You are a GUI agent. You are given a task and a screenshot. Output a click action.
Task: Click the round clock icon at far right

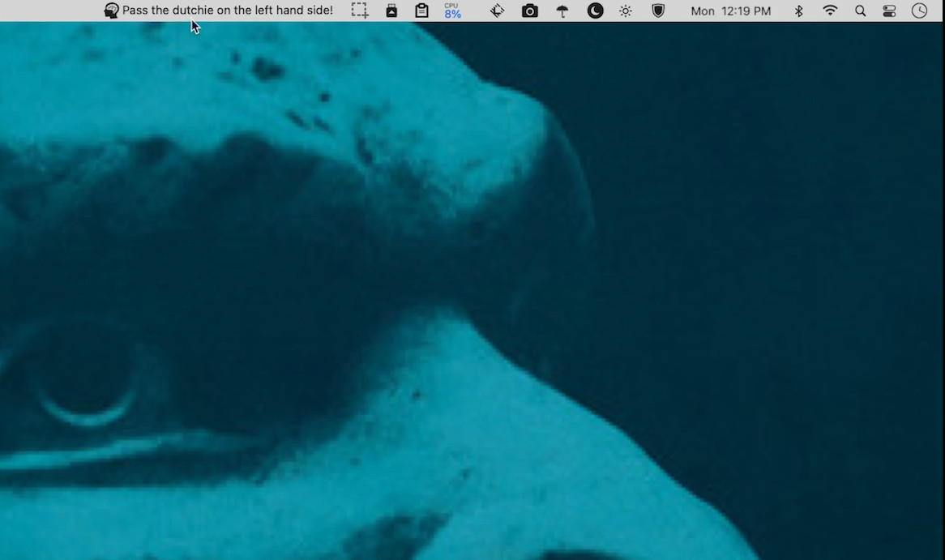coord(919,11)
